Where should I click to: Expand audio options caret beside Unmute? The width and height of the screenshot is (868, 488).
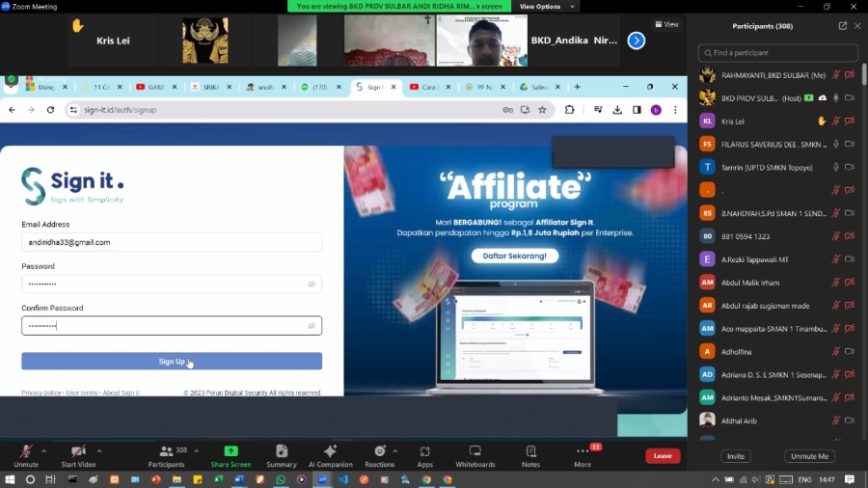click(43, 451)
